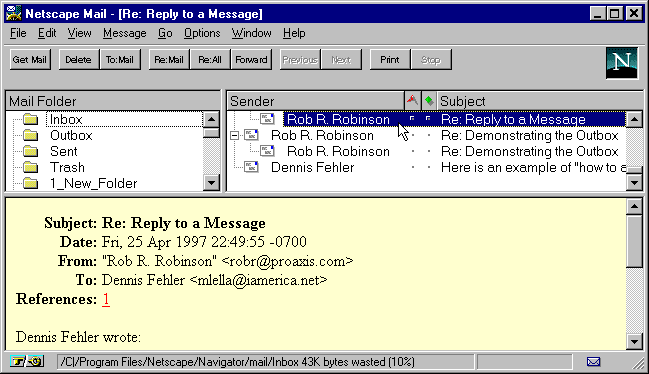Click the envelope icon for Re: Reply to a Message
Screen dimensions: 649x374
(x=267, y=119)
